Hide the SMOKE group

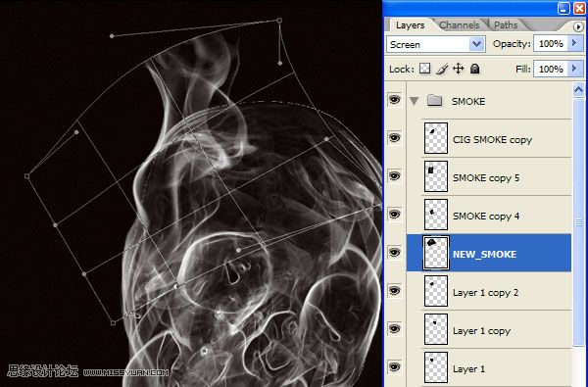coord(394,100)
